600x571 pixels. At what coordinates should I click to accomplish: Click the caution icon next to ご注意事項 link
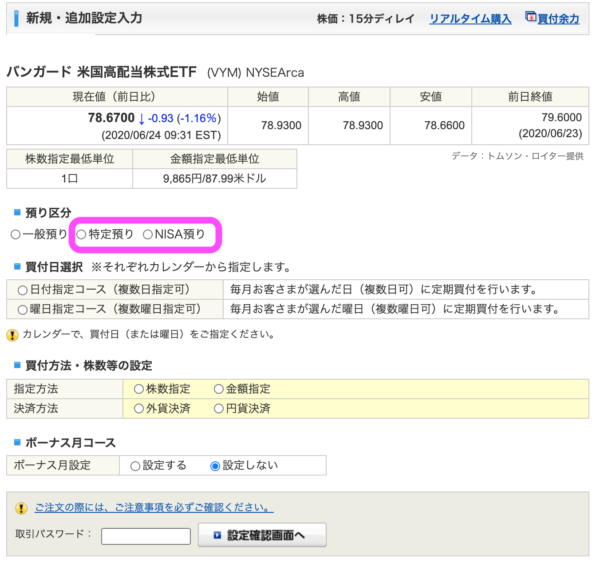point(21,508)
